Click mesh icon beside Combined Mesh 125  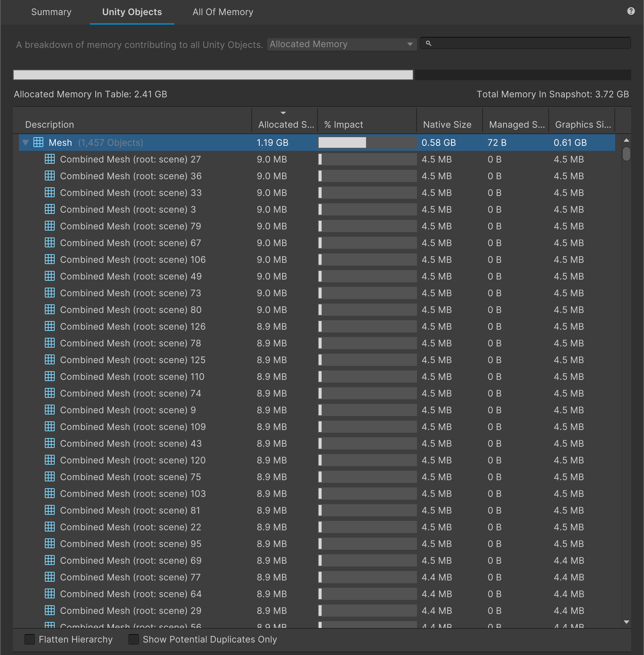click(x=50, y=360)
